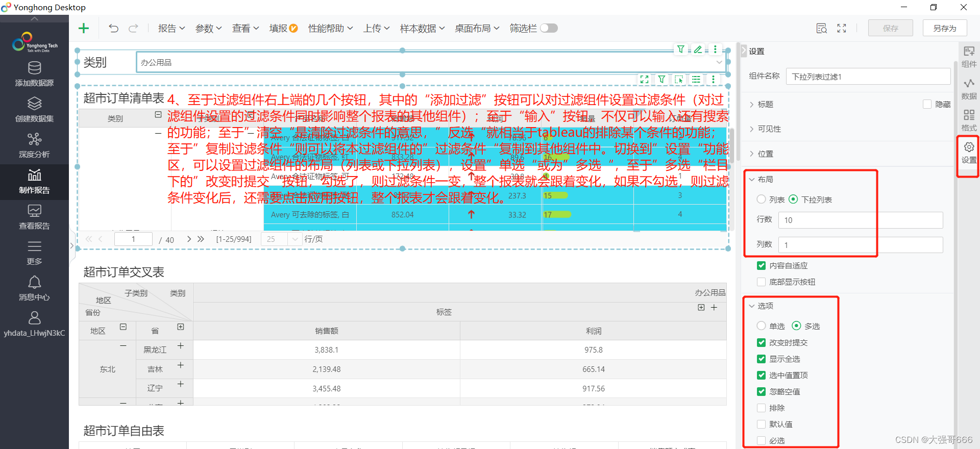Open the preview report icon
Image resolution: width=980 pixels, height=449 pixels.
click(x=821, y=28)
